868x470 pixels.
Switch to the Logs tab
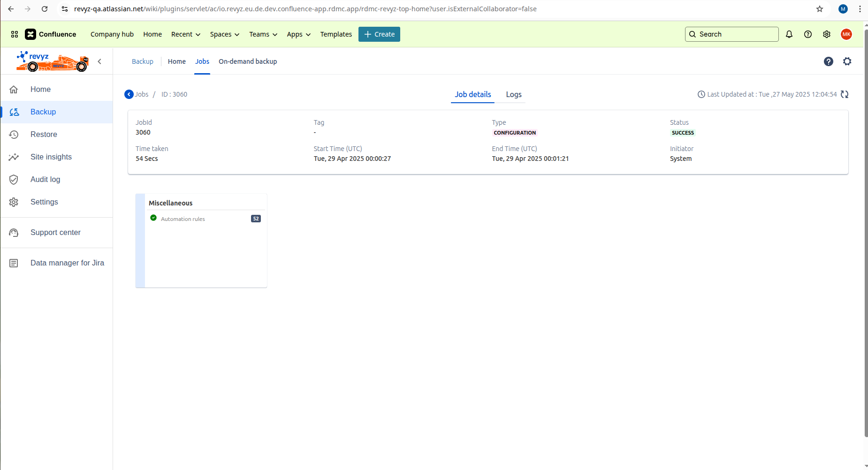[513, 94]
